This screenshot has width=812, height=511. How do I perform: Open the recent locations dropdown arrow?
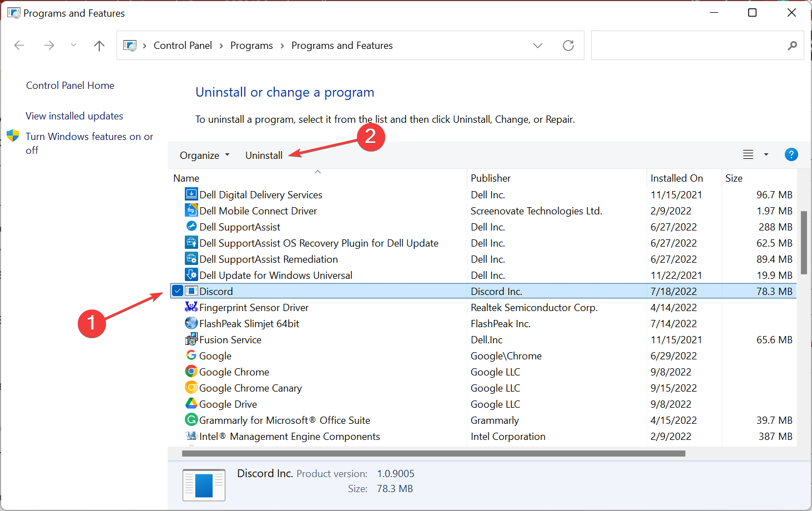73,46
